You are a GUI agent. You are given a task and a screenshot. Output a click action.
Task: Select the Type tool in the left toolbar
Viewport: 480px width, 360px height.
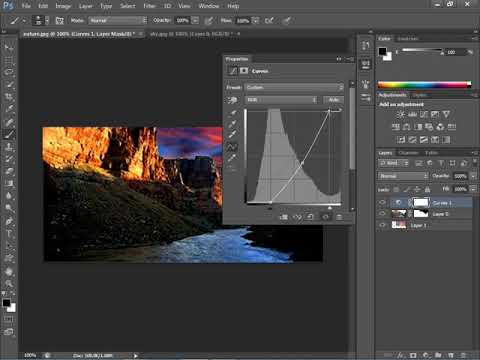click(x=9, y=233)
